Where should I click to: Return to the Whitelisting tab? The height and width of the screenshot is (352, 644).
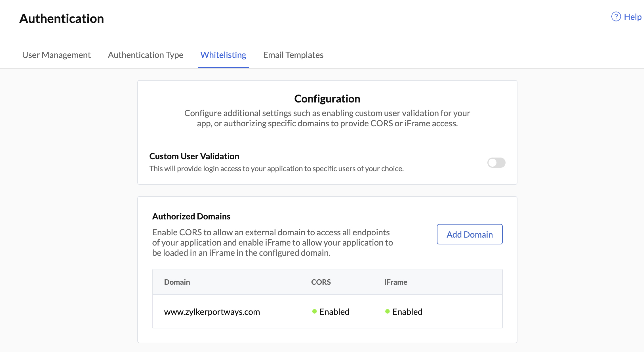(x=223, y=55)
